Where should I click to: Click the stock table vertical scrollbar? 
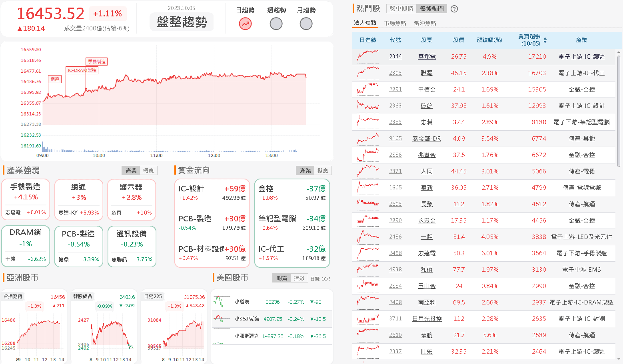pyautogui.click(x=619, y=112)
